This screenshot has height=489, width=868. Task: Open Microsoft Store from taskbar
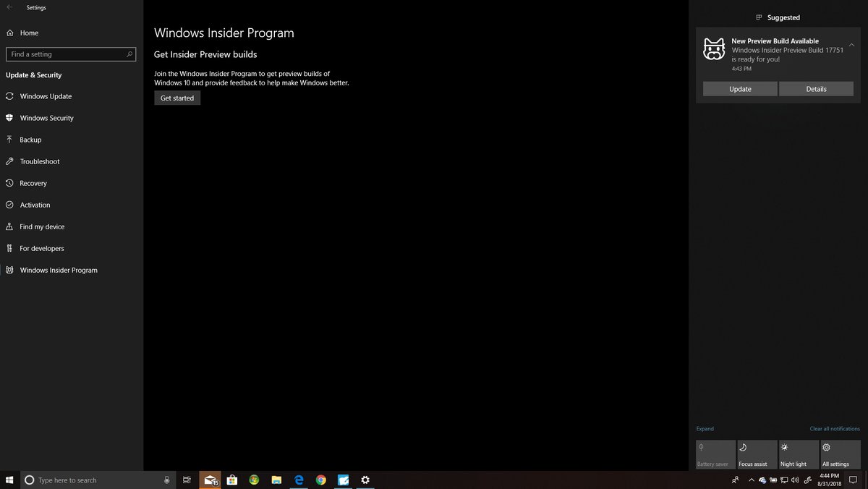(x=232, y=480)
